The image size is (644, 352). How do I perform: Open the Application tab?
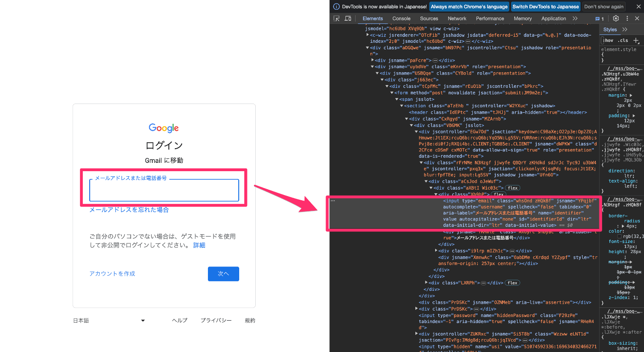pos(553,18)
